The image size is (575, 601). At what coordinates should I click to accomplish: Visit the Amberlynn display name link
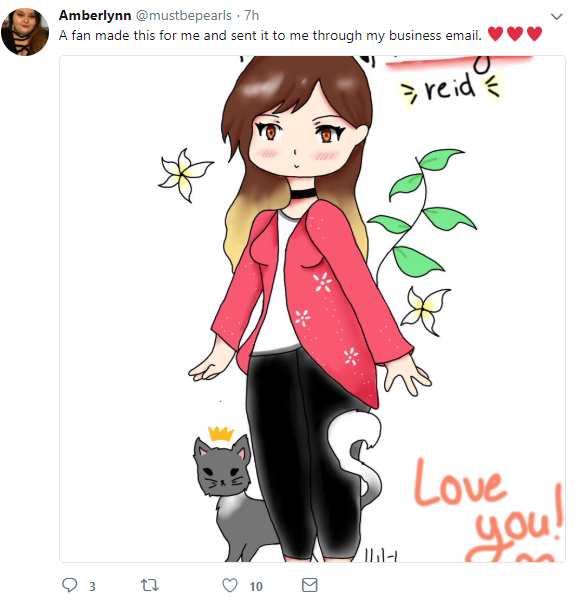coord(95,15)
